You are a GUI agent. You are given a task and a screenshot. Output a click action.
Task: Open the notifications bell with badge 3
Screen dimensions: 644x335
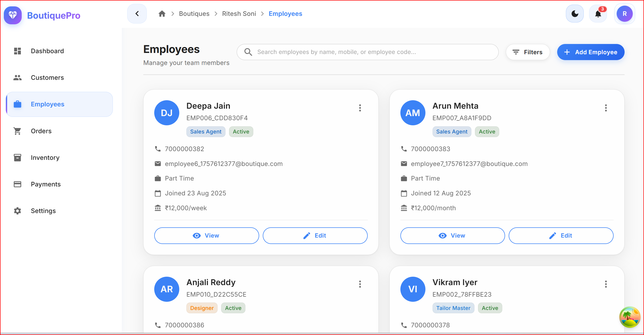pyautogui.click(x=598, y=14)
